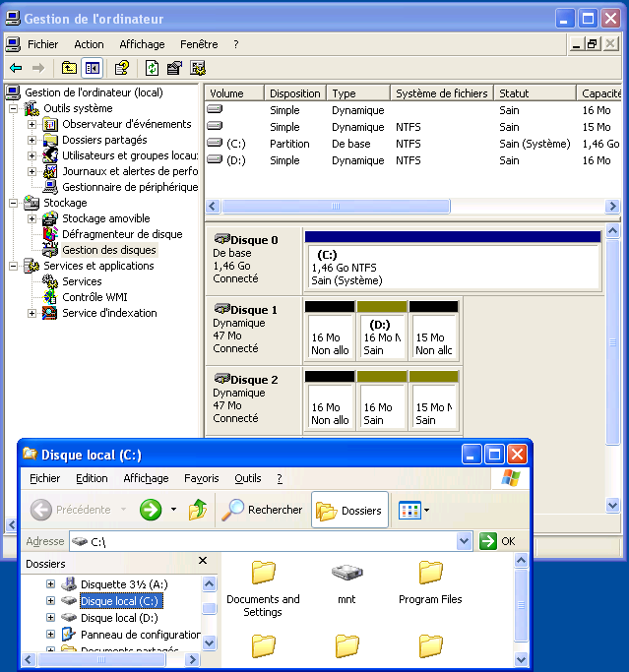The height and width of the screenshot is (672, 629).
Task: Open the Outils menu in Explorer
Action: [248, 478]
